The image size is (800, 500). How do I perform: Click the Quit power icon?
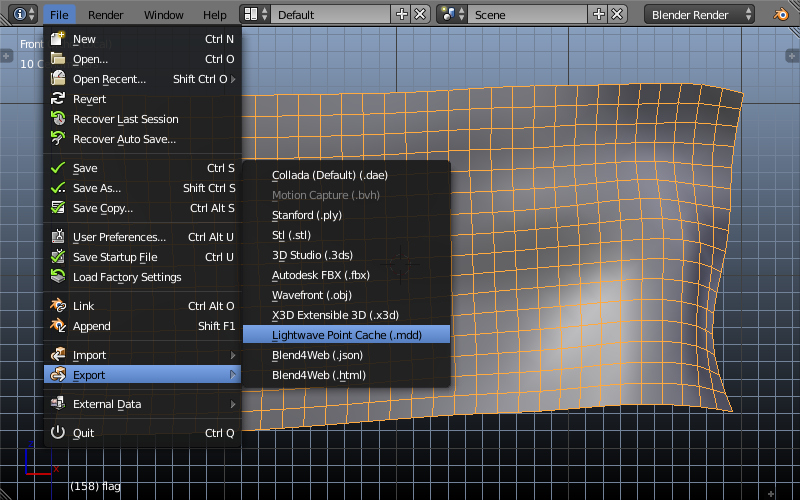pyautogui.click(x=58, y=432)
